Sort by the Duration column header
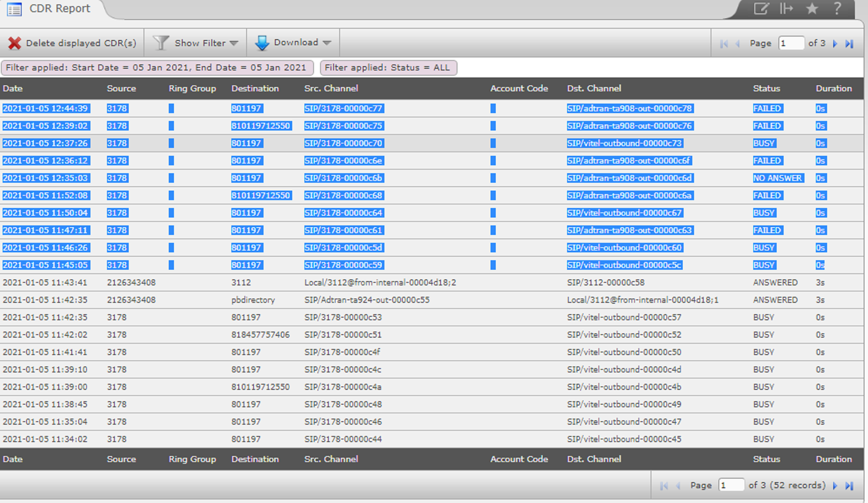868x503 pixels. coord(833,88)
